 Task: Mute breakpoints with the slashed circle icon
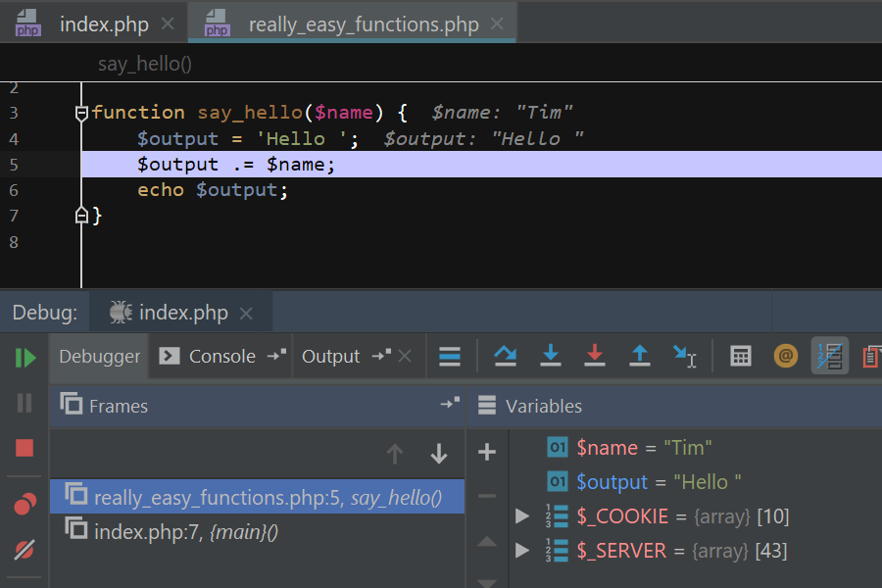point(24,550)
